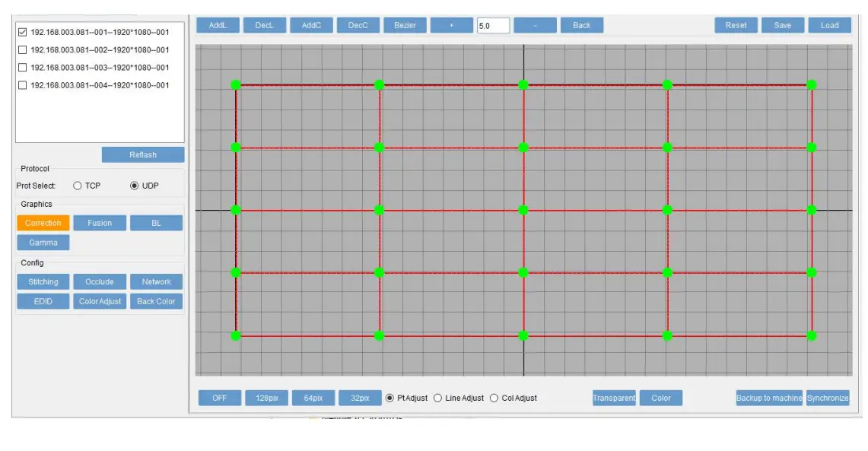Switch grid snapping to 64pix
The image size is (868, 451).
click(313, 397)
